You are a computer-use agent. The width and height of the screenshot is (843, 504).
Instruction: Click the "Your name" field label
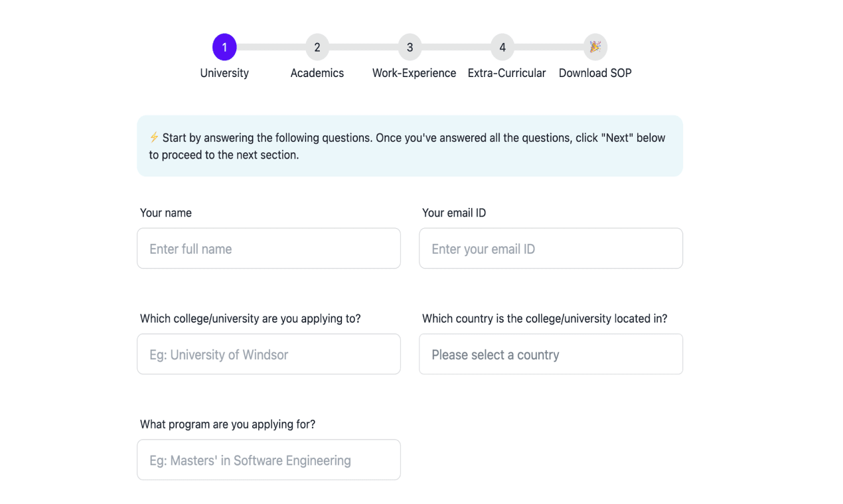click(x=166, y=213)
